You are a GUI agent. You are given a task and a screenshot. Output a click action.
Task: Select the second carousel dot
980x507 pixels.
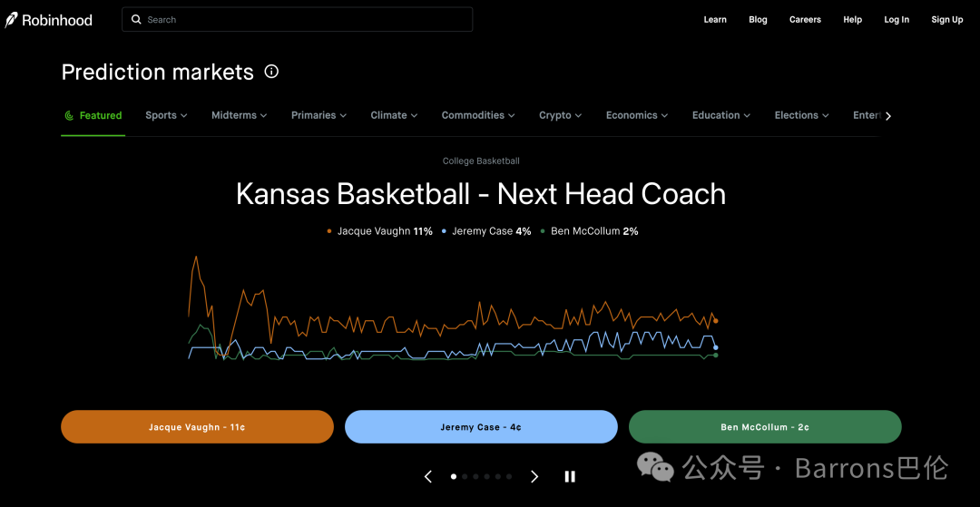coord(465,476)
